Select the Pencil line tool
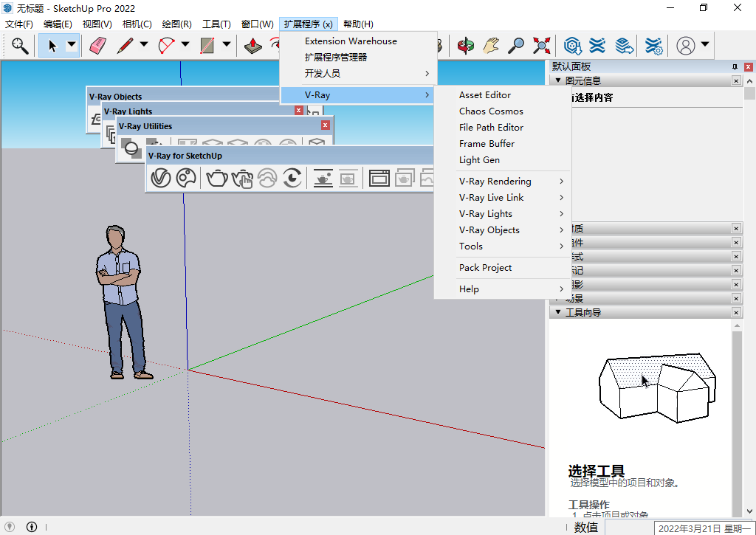This screenshot has width=756, height=535. click(x=125, y=46)
